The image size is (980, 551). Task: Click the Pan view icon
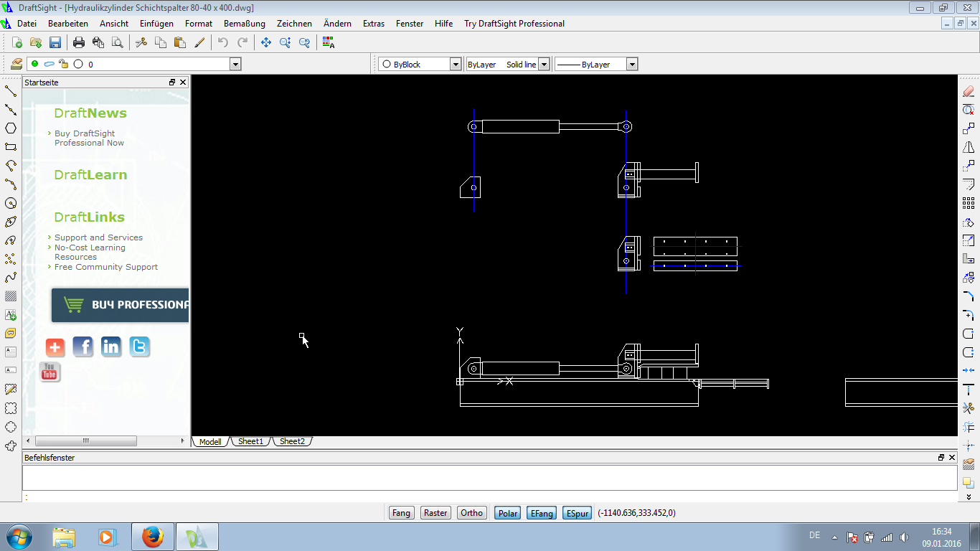[x=266, y=42]
